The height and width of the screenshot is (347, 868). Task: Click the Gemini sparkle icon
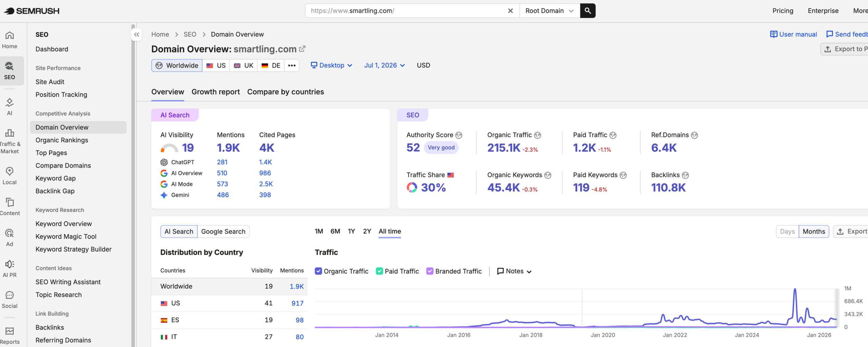click(x=164, y=195)
